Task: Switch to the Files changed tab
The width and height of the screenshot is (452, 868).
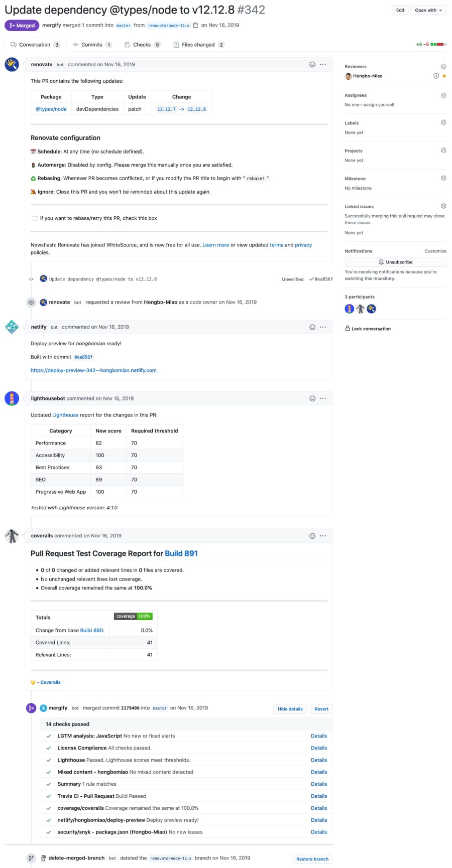Action: [198, 44]
